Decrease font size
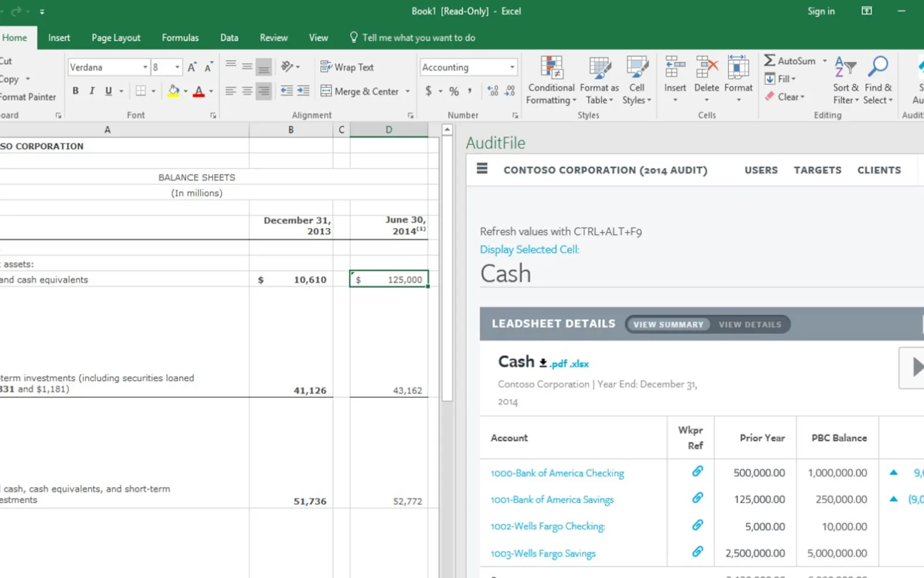The width and height of the screenshot is (924, 578). (208, 67)
